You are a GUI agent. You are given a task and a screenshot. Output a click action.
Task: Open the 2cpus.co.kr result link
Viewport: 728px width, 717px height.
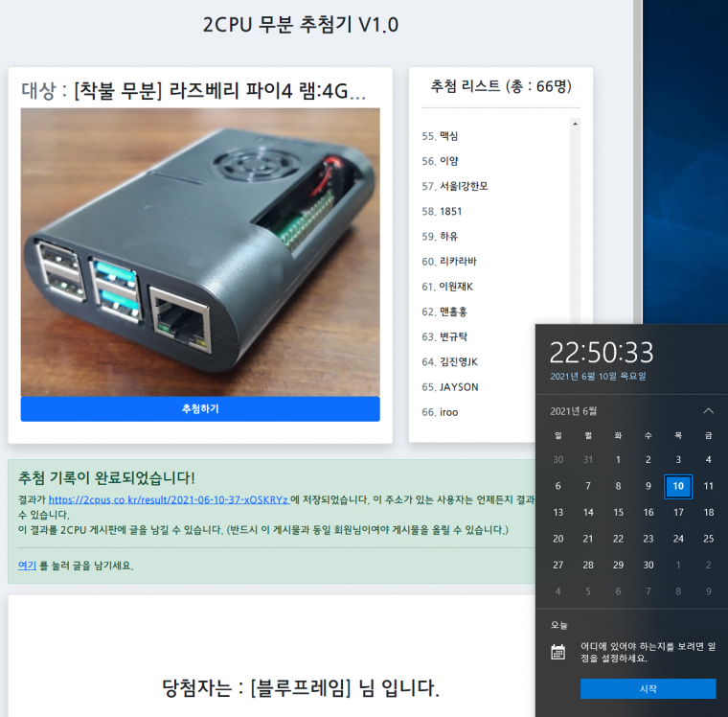169,500
